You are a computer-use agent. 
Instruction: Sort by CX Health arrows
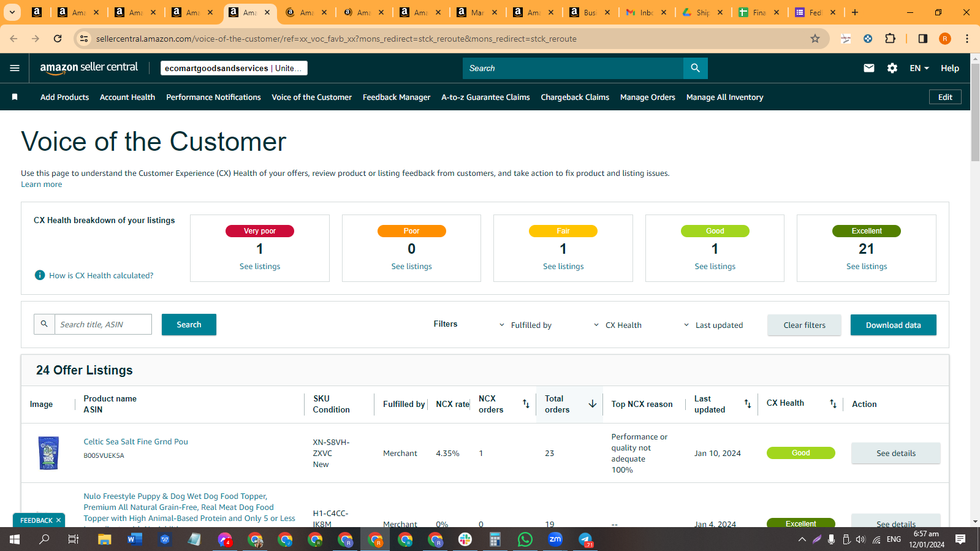tap(833, 403)
